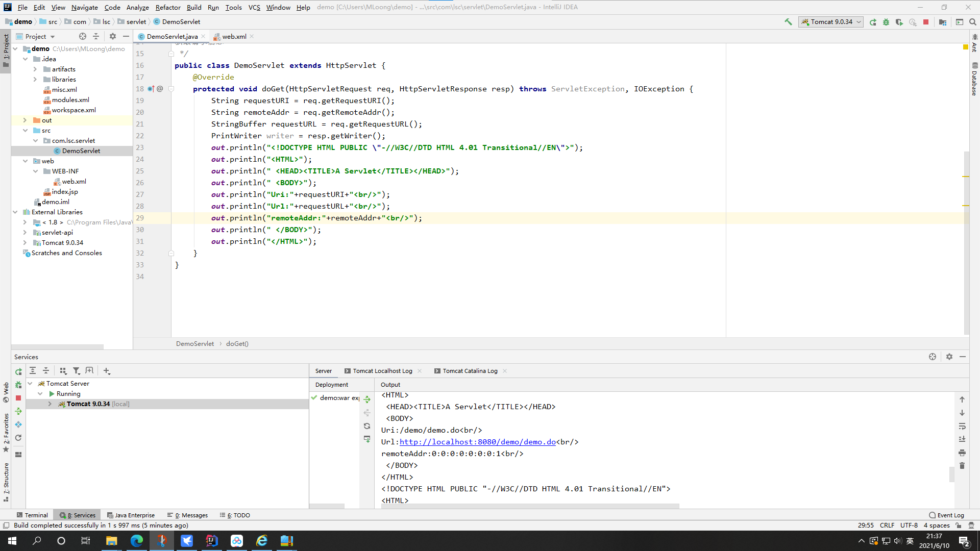Expand the out folder

click(25, 120)
